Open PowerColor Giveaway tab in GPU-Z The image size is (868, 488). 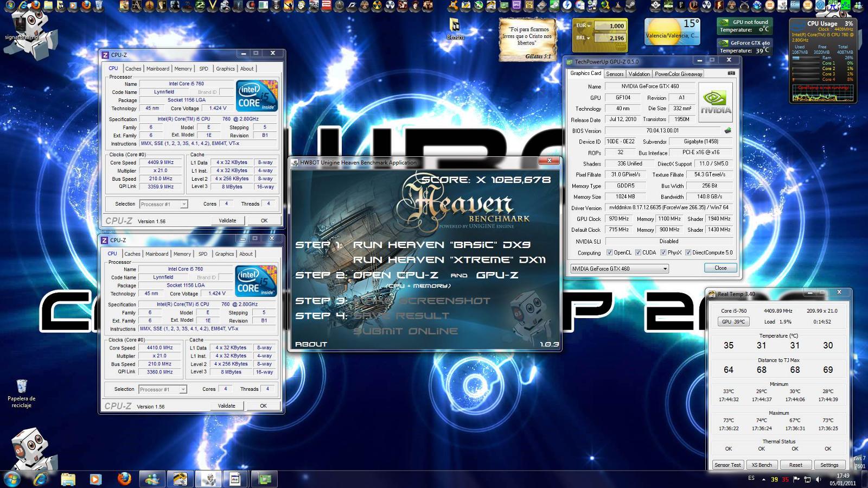678,74
